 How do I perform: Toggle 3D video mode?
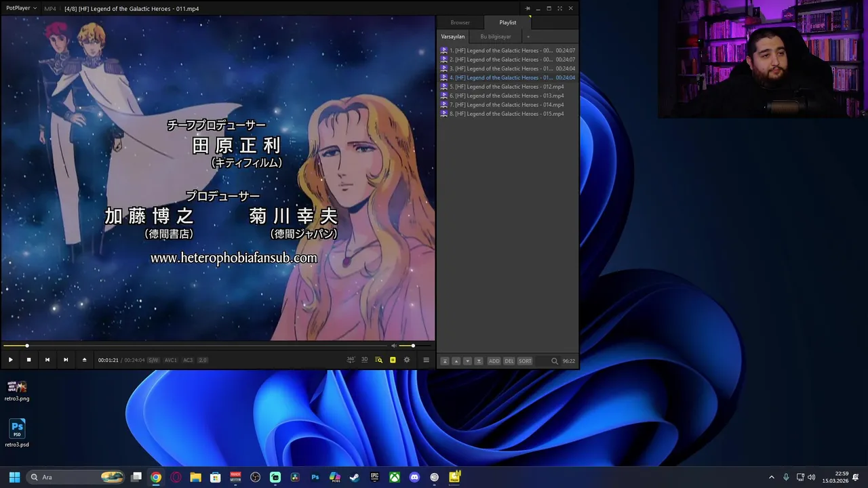point(364,360)
